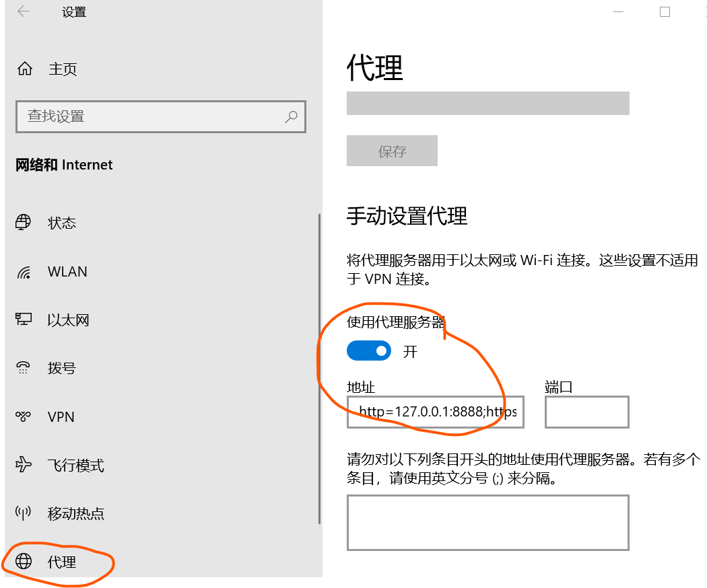Image resolution: width=707 pixels, height=588 pixels.
Task: Click the VPN icon
Action: point(24,416)
